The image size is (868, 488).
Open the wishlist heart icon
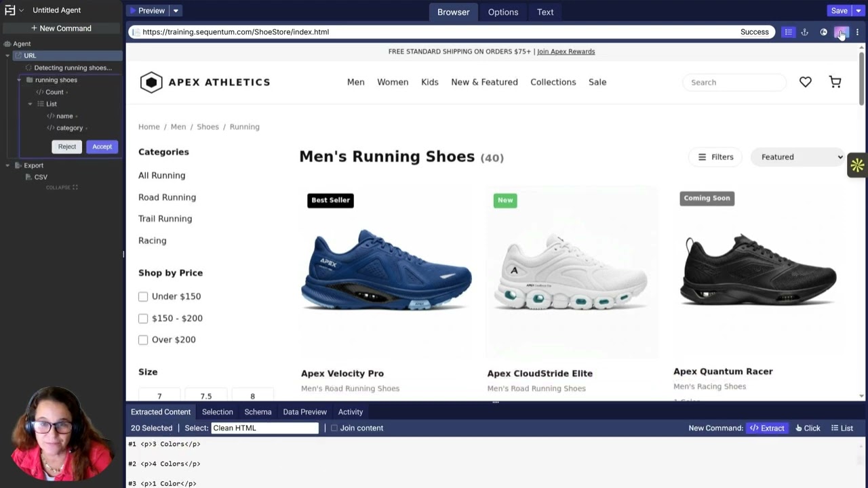tap(805, 82)
